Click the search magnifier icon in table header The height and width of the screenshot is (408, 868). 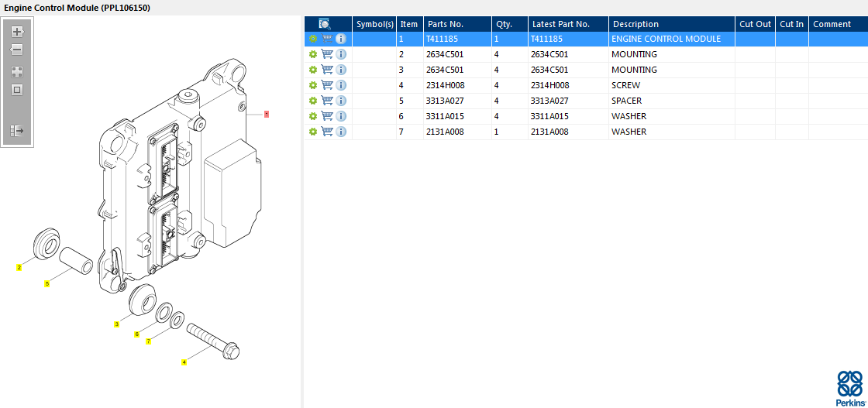pyautogui.click(x=325, y=24)
